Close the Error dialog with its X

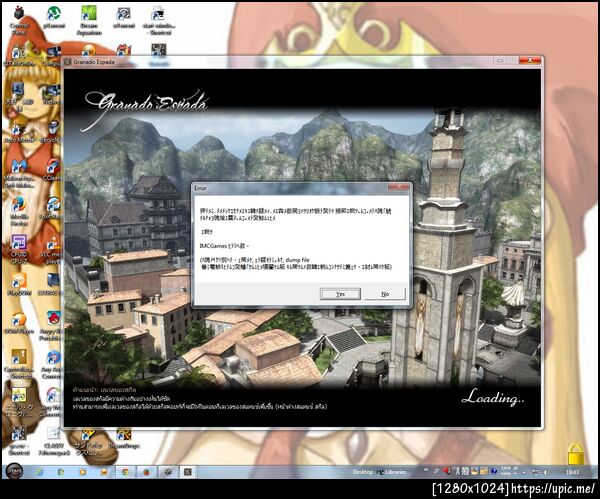(x=399, y=187)
